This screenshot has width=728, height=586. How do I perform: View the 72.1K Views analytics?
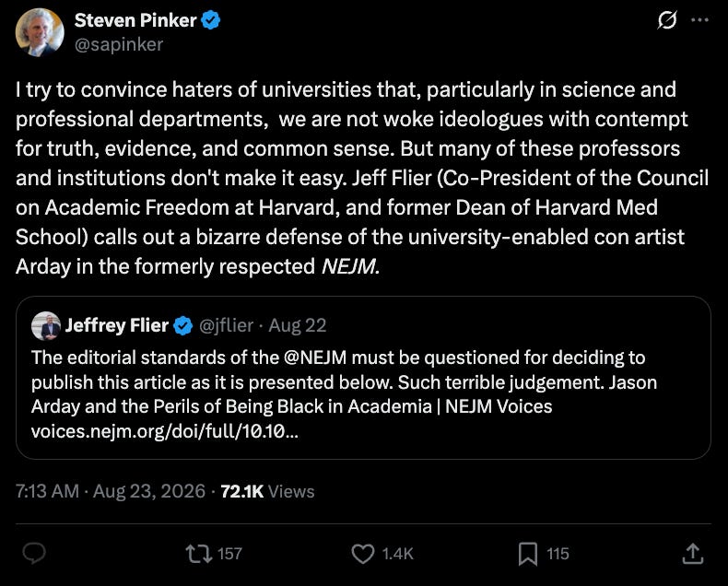tap(267, 491)
